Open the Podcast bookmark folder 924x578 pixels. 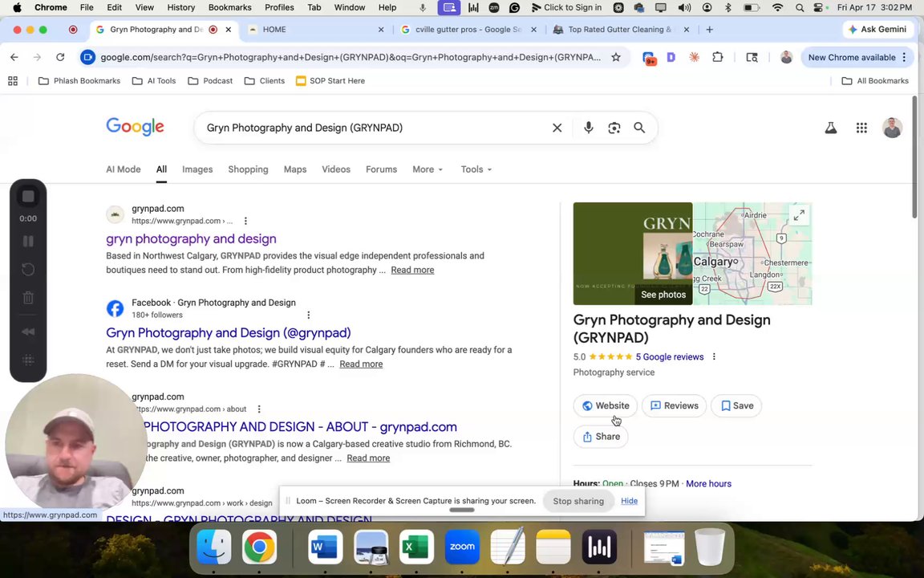(210, 81)
